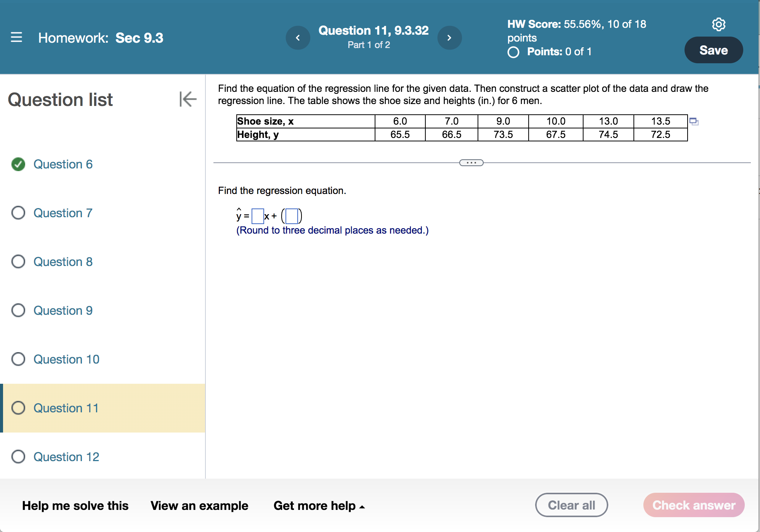Image resolution: width=760 pixels, height=532 pixels.
Task: Click the copy data table icon
Action: [694, 121]
